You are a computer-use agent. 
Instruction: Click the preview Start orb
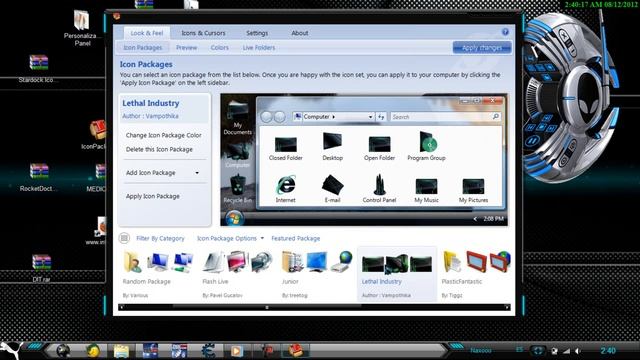[234, 218]
